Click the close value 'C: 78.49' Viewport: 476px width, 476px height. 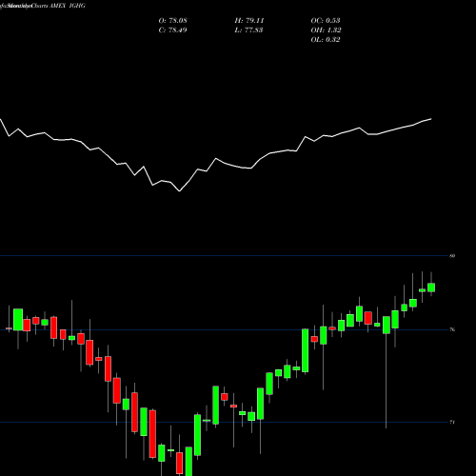click(173, 30)
